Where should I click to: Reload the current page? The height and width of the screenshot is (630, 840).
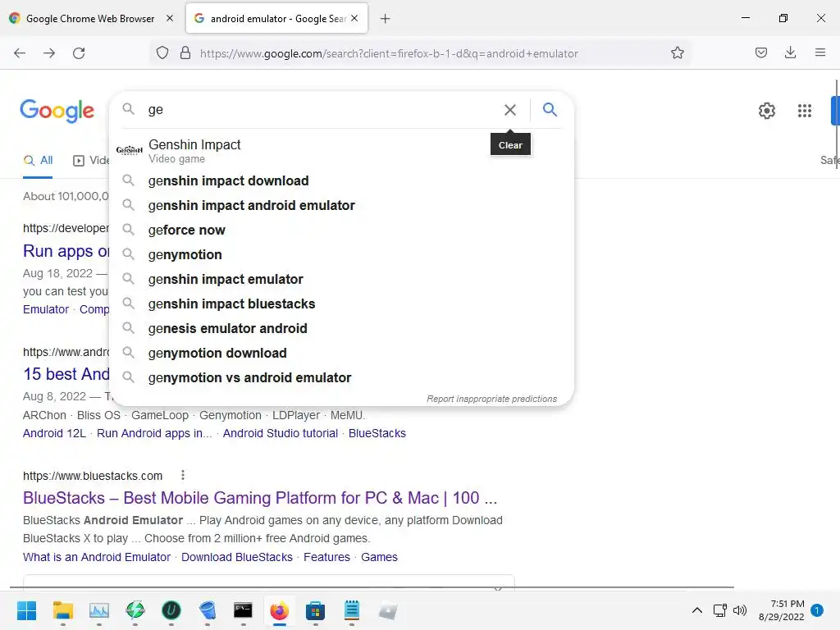[x=79, y=53]
